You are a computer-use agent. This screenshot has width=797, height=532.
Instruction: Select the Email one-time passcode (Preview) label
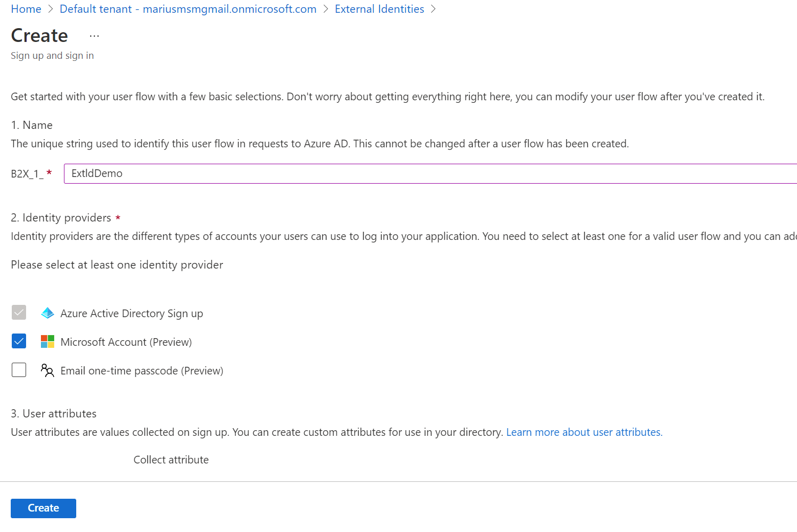(142, 371)
